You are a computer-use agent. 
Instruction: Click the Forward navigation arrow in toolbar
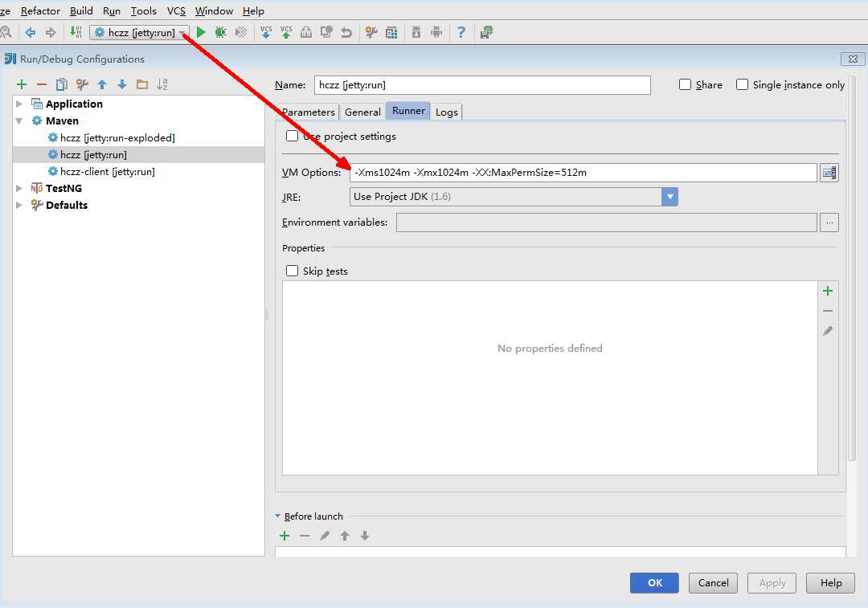(51, 33)
